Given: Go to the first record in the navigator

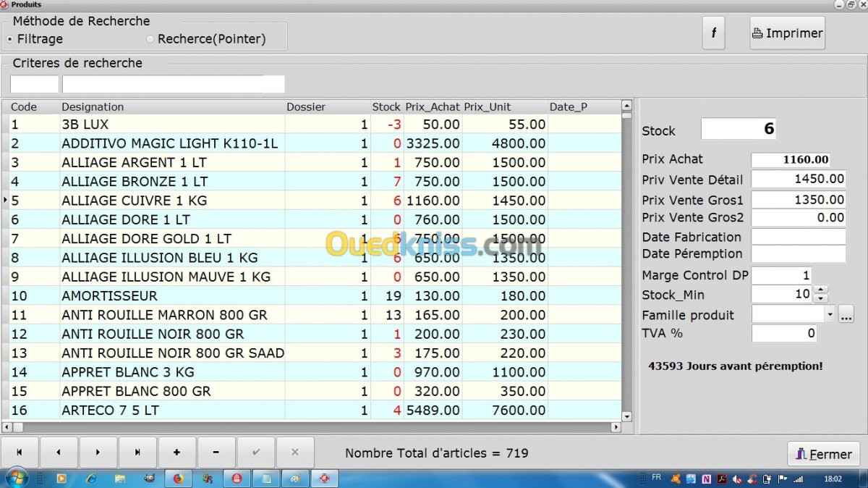Looking at the screenshot, I should click(20, 453).
